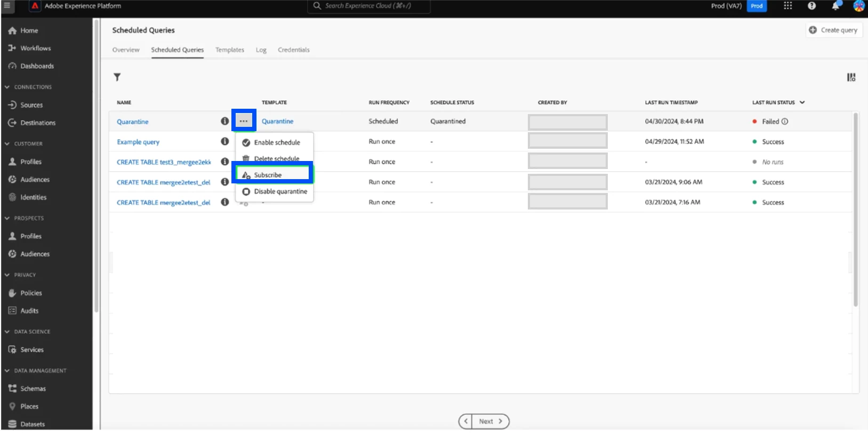Open Sources in the sidebar

(x=25, y=105)
